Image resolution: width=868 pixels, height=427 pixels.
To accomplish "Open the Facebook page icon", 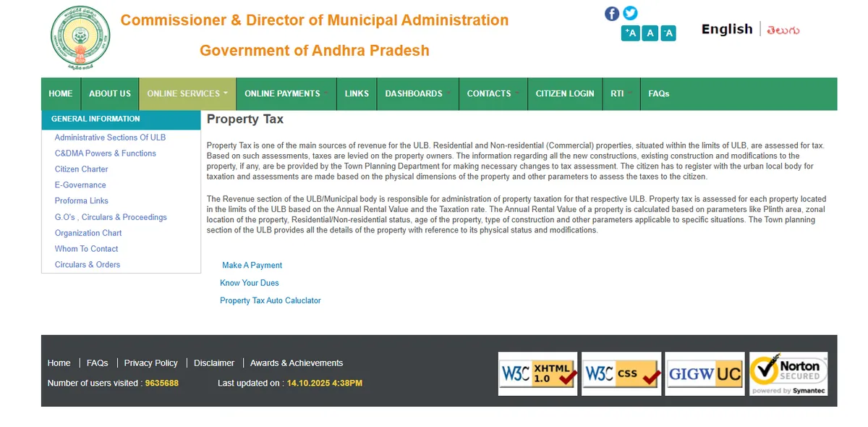I will click(x=611, y=13).
